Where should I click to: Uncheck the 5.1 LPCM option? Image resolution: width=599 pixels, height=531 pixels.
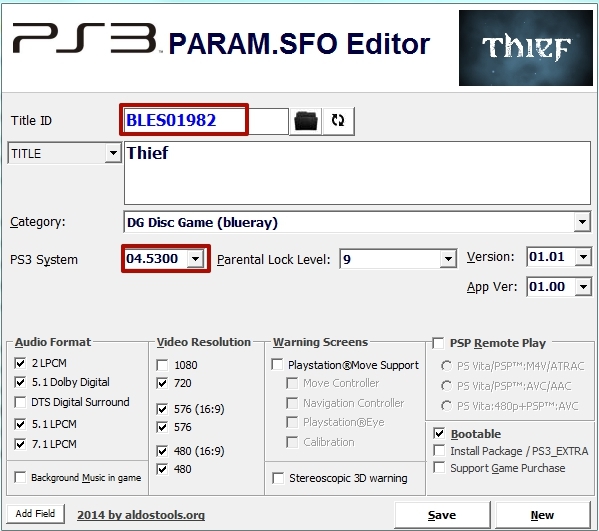(20, 424)
